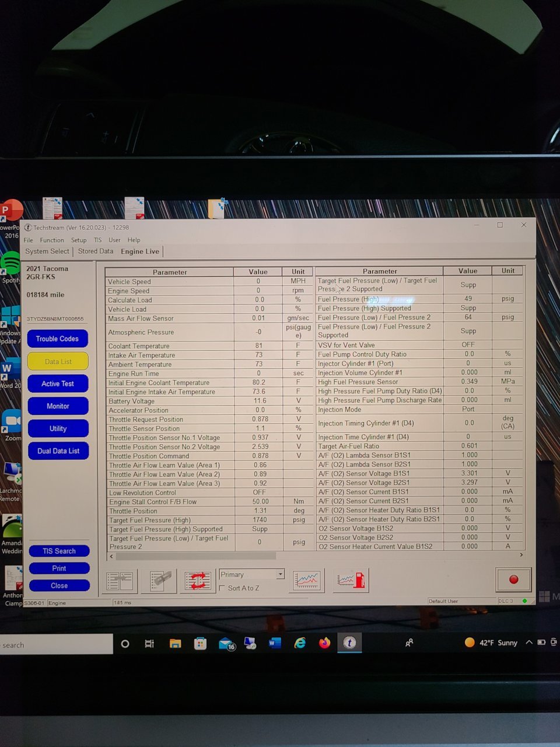560x747 pixels.
Task: Click the Trouble Codes button
Action: [x=57, y=338]
